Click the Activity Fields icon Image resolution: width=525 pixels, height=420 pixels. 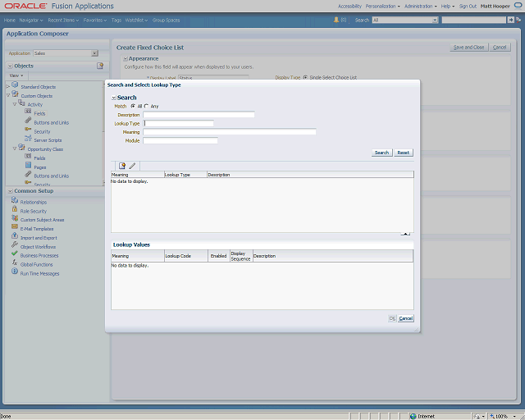click(x=28, y=112)
